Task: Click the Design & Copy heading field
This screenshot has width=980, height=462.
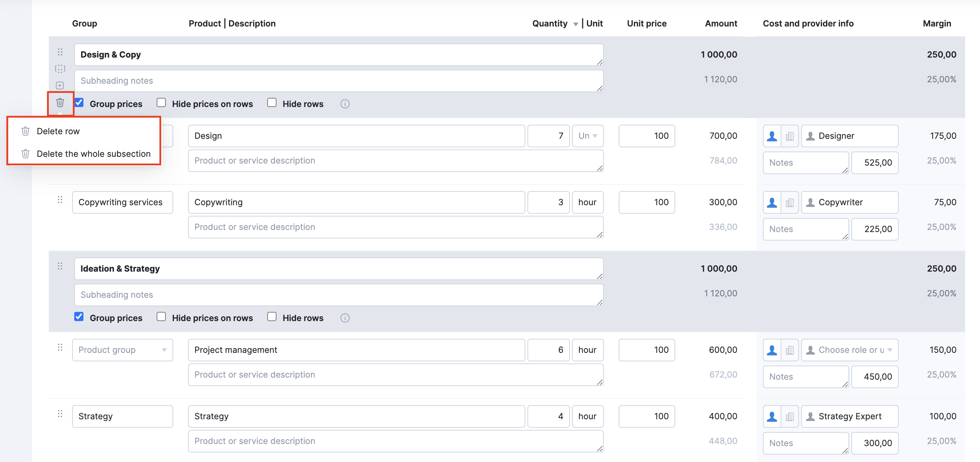Action: click(339, 55)
